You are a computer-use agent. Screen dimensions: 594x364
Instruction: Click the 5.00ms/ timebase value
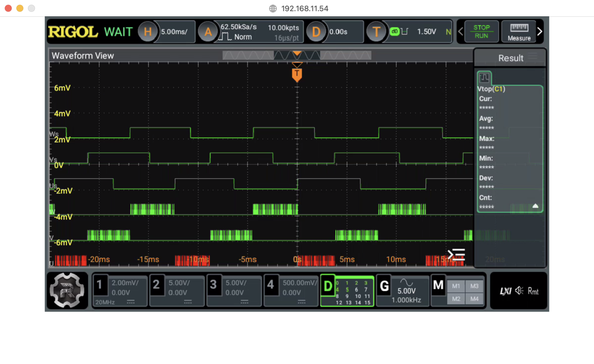point(174,32)
